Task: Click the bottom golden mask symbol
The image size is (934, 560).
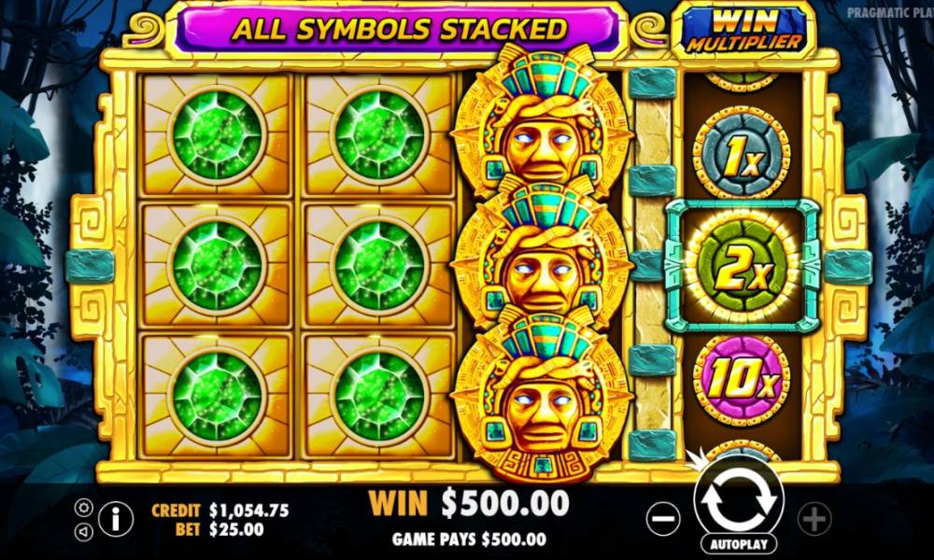Action: [541, 393]
